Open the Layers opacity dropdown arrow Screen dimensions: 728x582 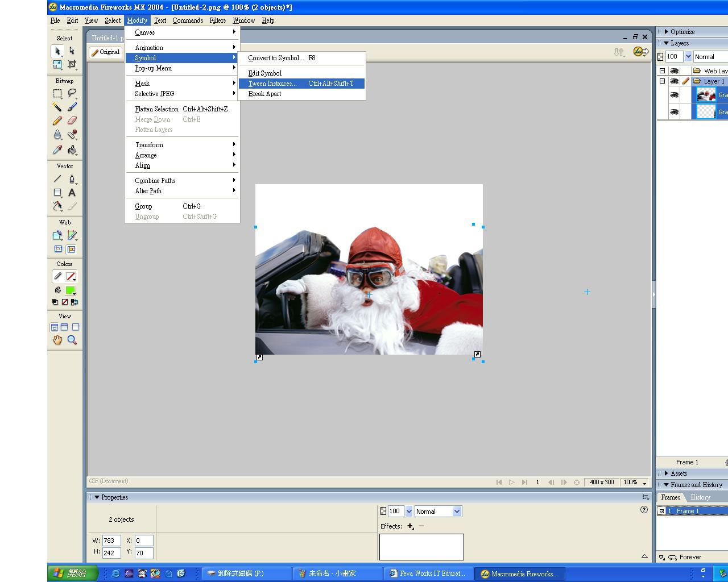tap(688, 56)
